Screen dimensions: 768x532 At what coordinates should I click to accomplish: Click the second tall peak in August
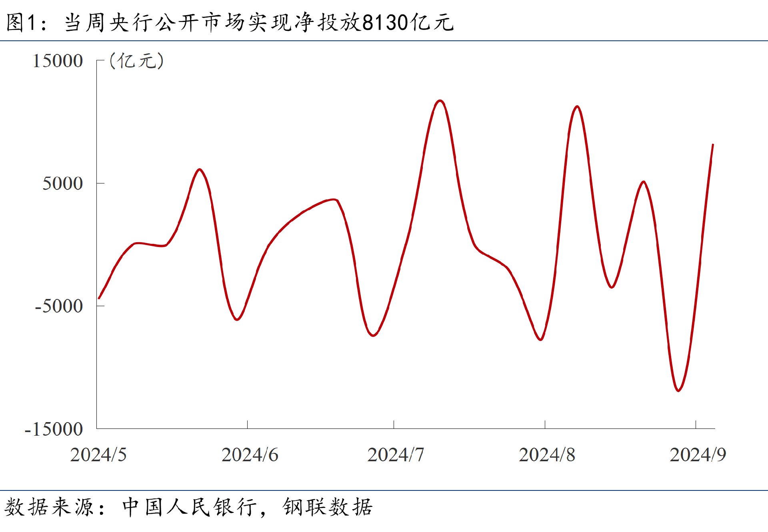tap(577, 106)
